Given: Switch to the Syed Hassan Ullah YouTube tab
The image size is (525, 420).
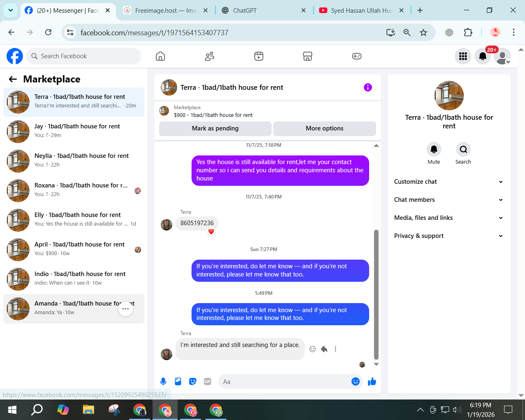Looking at the screenshot, I should [x=361, y=10].
